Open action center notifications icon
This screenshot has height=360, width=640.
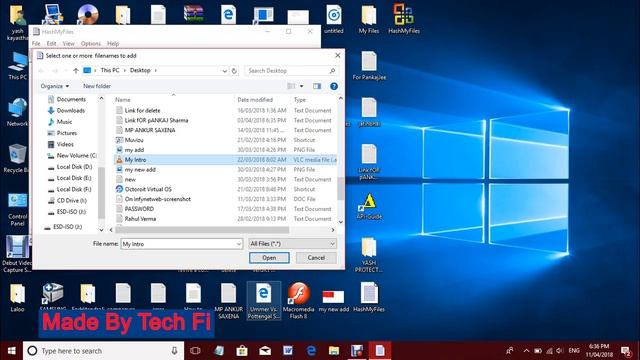pyautogui.click(x=625, y=351)
